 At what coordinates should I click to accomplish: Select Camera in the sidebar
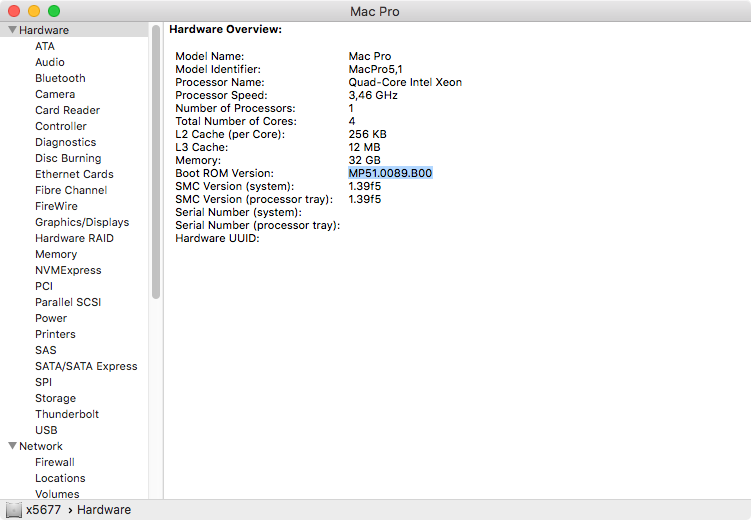[55, 94]
